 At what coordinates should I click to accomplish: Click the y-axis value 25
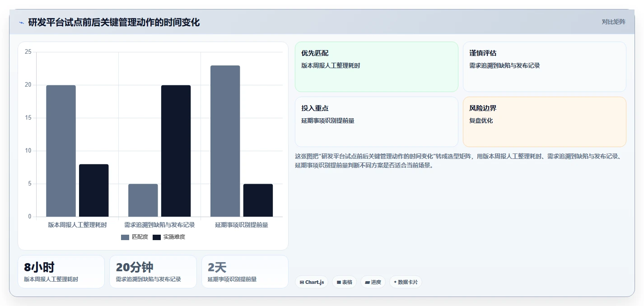[28, 52]
